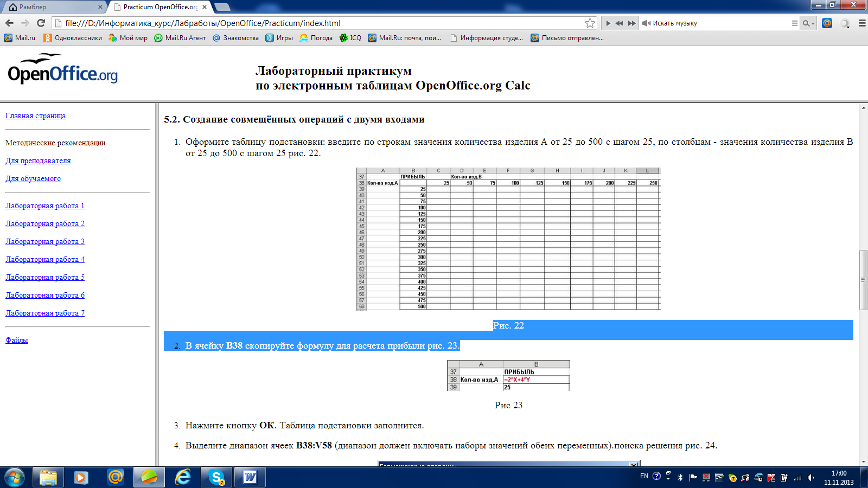Open the 'Mail.Ru: почта, пои...' bookmark
The height and width of the screenshot is (488, 868).
[x=405, y=38]
